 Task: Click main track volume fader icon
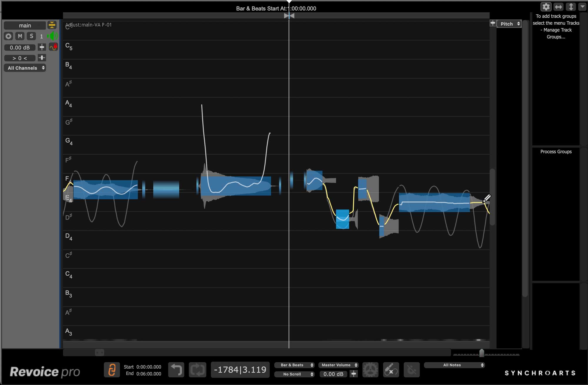pyautogui.click(x=42, y=47)
